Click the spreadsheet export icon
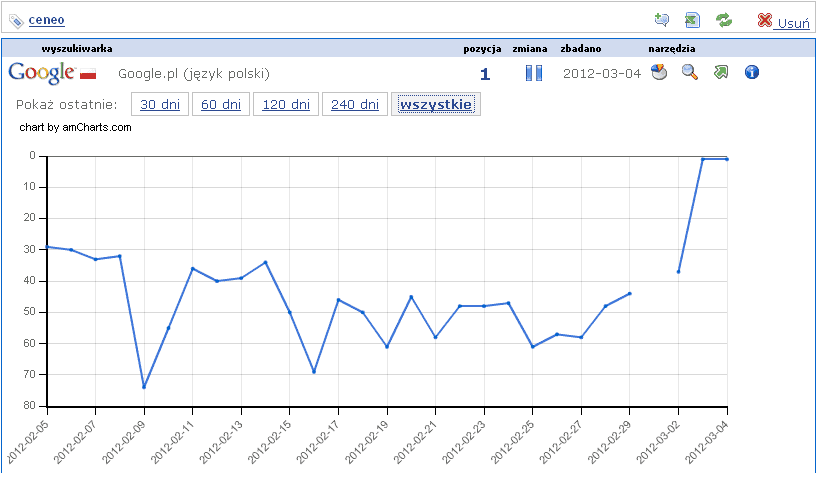Viewport: 819px width, 491px height. click(x=692, y=20)
